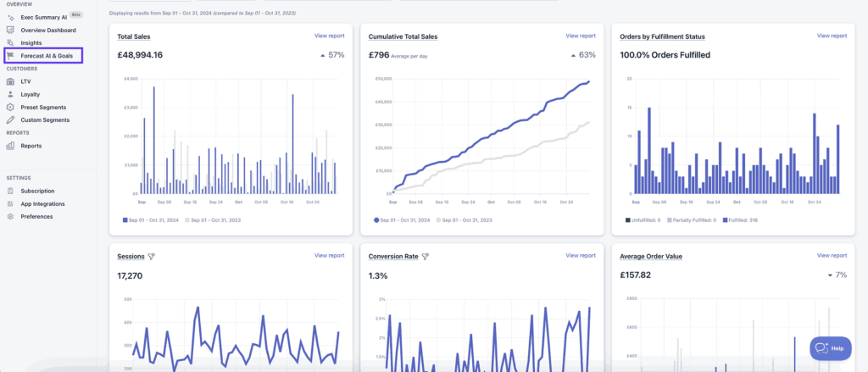Click the Exec Summary AI sparkle icon
Viewport: 868px width, 372px height.
(10, 18)
